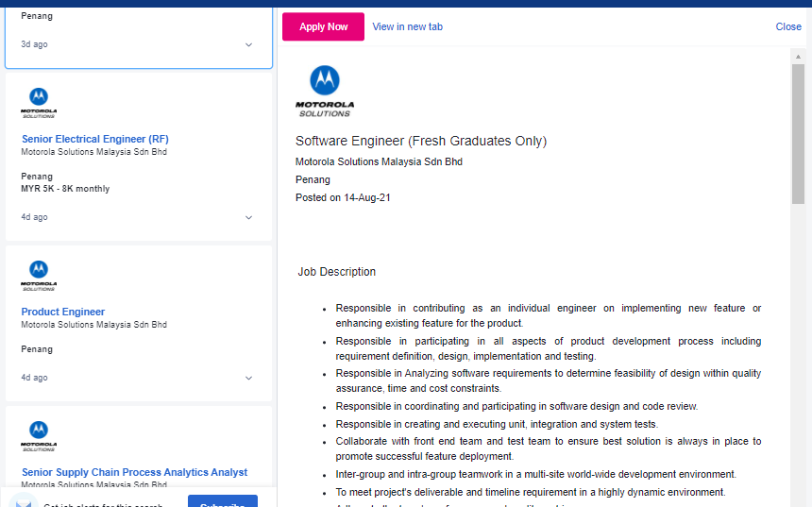812x507 pixels.
Task: Open the Product Engineer job listing
Action: point(63,312)
